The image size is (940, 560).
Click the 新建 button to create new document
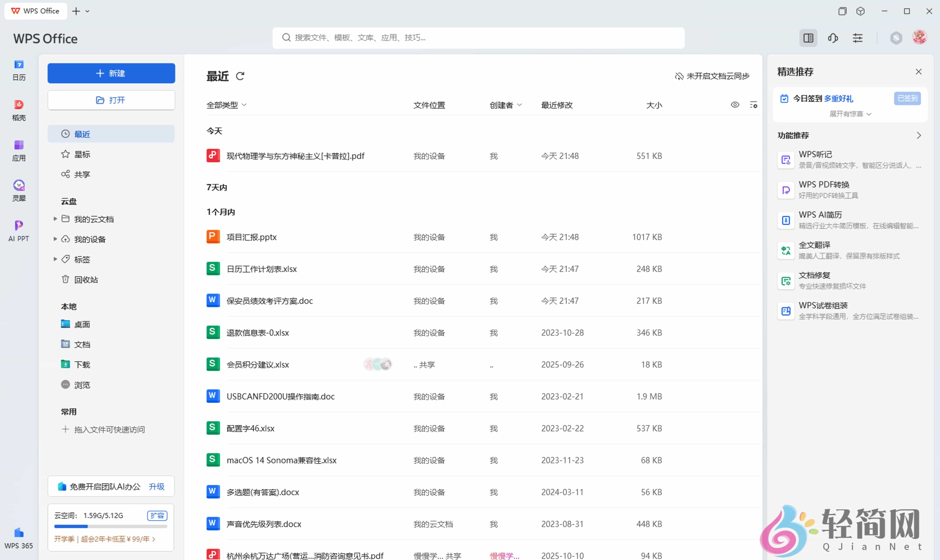click(x=111, y=73)
